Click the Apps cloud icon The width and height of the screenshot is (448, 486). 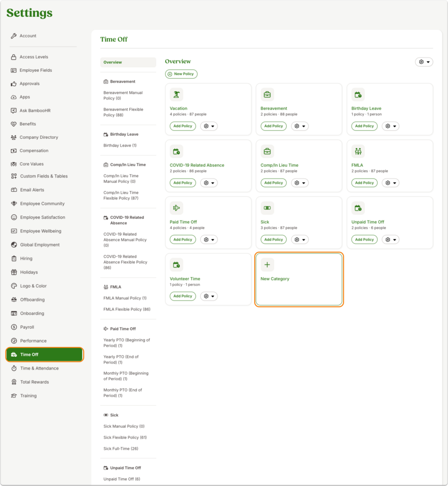(14, 97)
